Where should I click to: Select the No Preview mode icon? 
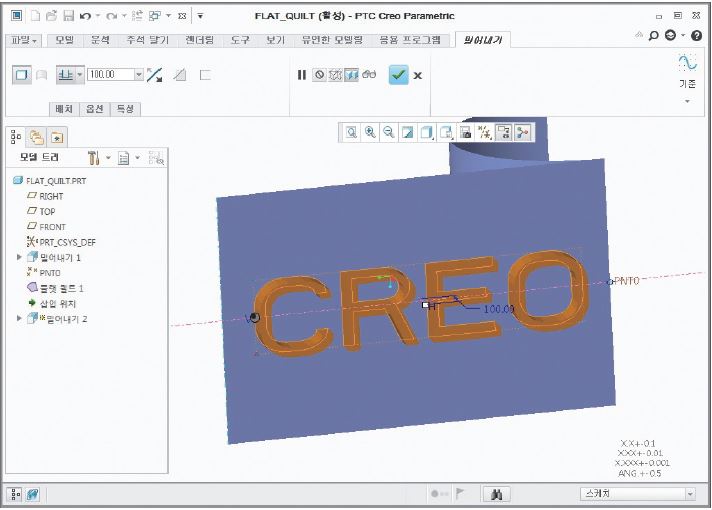[319, 75]
